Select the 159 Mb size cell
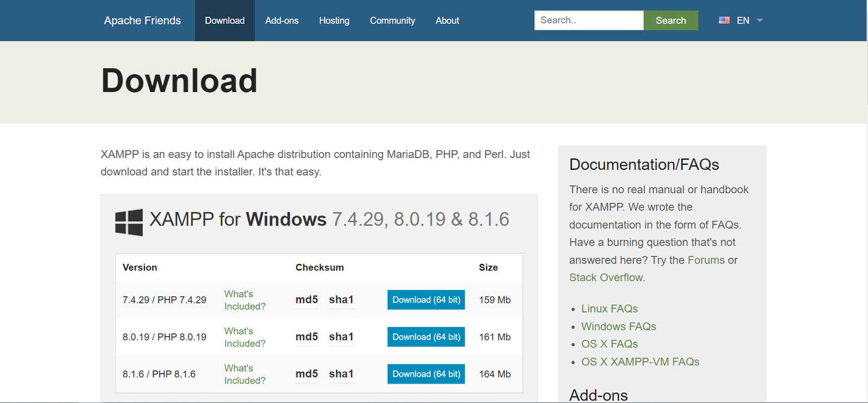868x403 pixels. pos(495,300)
